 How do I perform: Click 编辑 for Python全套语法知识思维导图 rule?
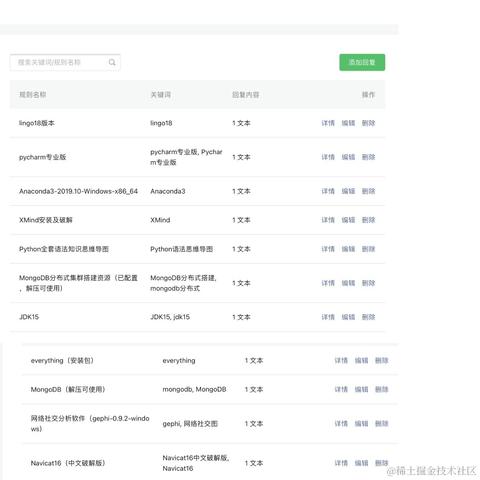coord(348,249)
